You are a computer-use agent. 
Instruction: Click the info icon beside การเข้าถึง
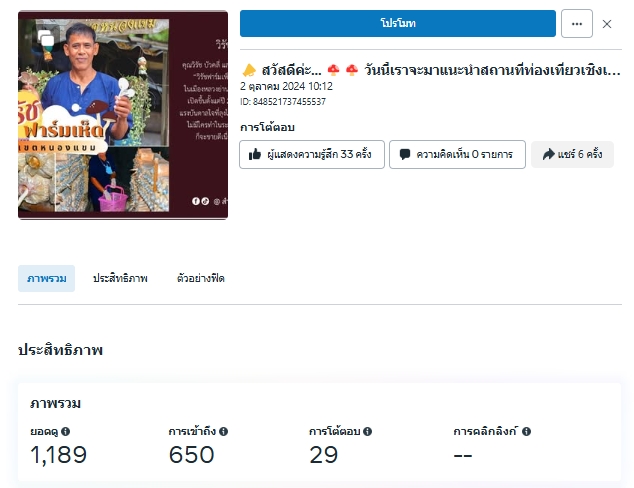[224, 432]
